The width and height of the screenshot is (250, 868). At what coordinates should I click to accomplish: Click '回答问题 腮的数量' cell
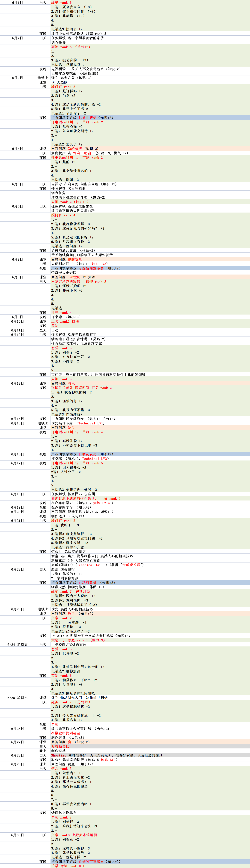point(150,259)
